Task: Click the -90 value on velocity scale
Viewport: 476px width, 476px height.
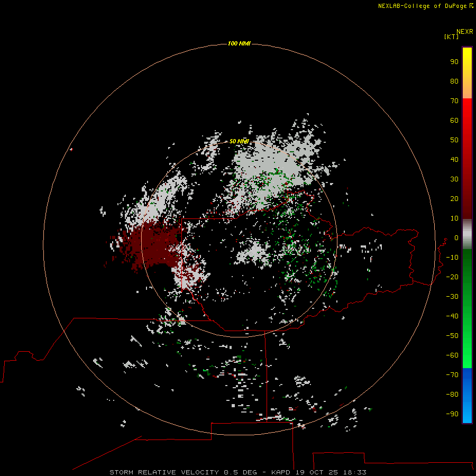Action: (x=452, y=414)
